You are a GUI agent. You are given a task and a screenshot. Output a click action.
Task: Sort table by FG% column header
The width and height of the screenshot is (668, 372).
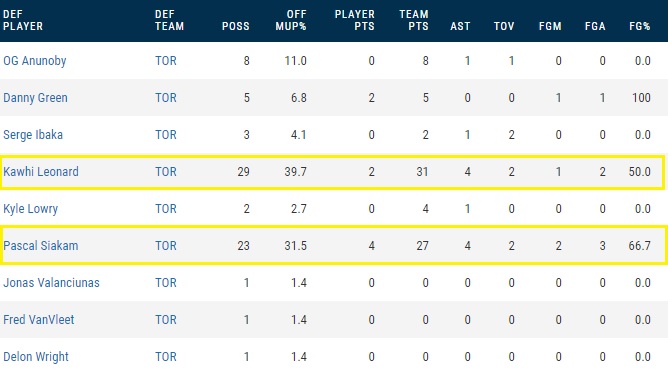640,26
